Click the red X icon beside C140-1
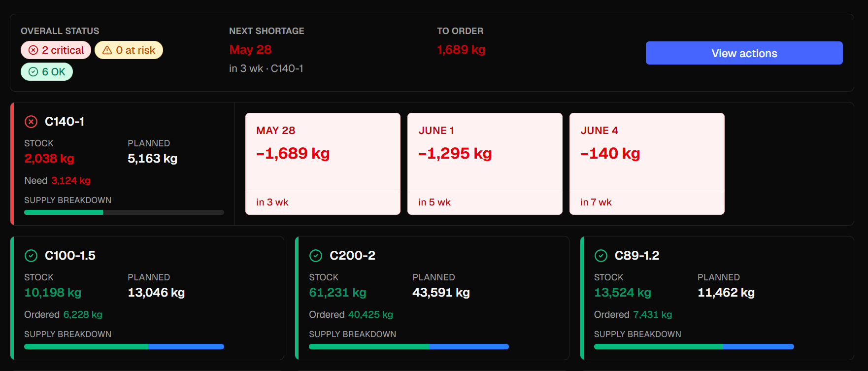Screen dimensions: 868x371 point(31,122)
